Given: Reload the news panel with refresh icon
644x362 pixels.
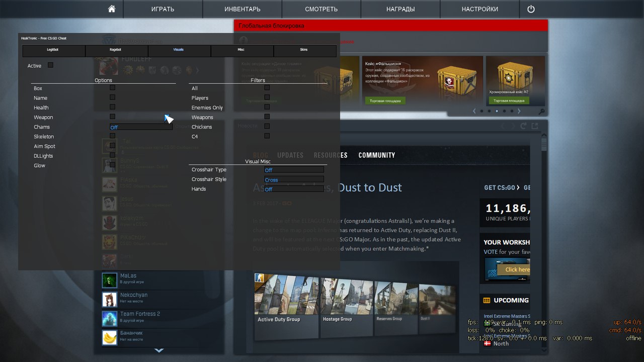Looking at the screenshot, I should point(524,126).
